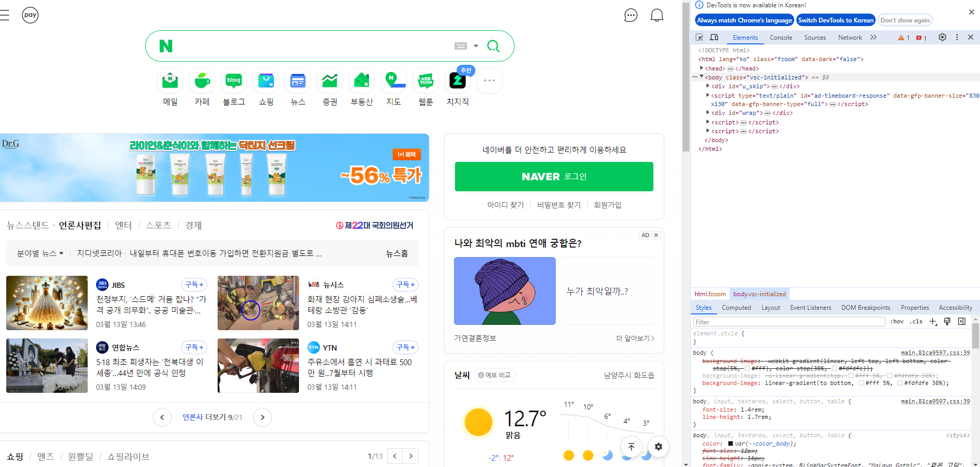This screenshot has width=980, height=467.
Task: Select body.vsc-initialized breadcrumb
Action: pyautogui.click(x=759, y=294)
